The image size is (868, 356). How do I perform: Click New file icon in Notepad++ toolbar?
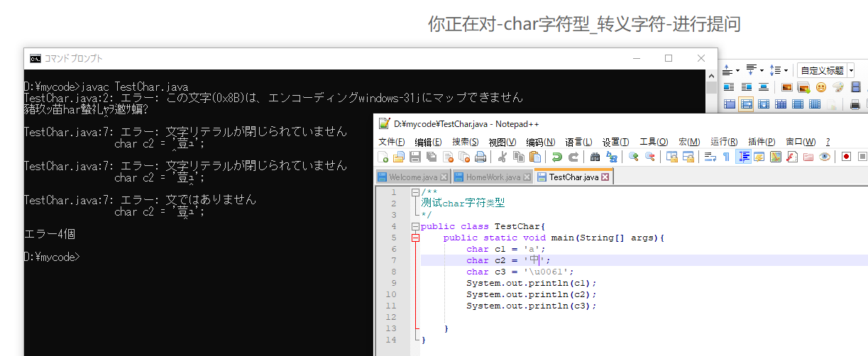coord(383,157)
